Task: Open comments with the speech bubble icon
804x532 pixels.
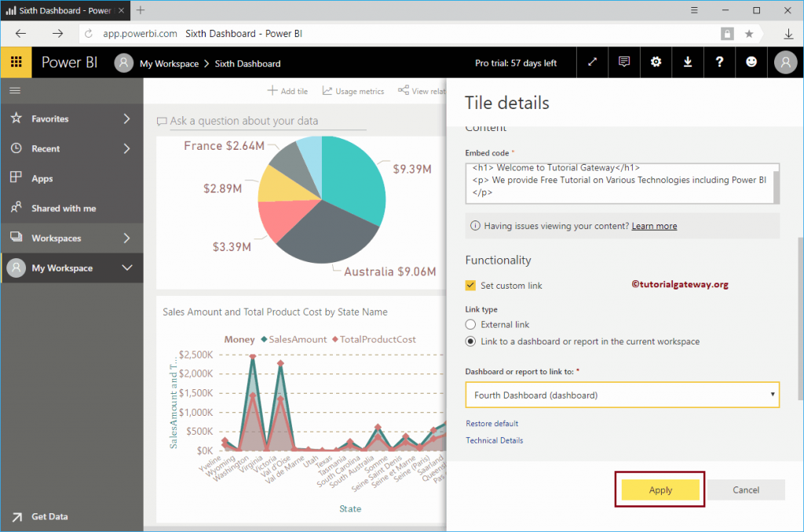Action: pyautogui.click(x=623, y=62)
